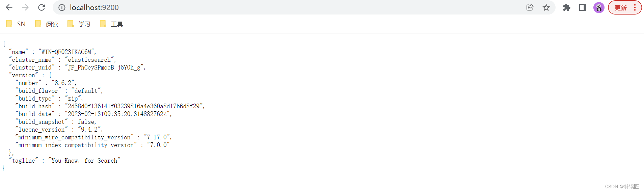This screenshot has height=192, width=644.
Task: Click the cluster_name value elasticsearch
Action: [x=89, y=60]
